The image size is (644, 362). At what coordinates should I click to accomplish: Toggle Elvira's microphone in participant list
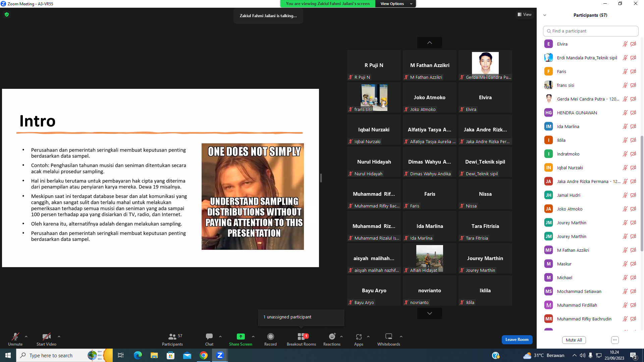point(625,44)
